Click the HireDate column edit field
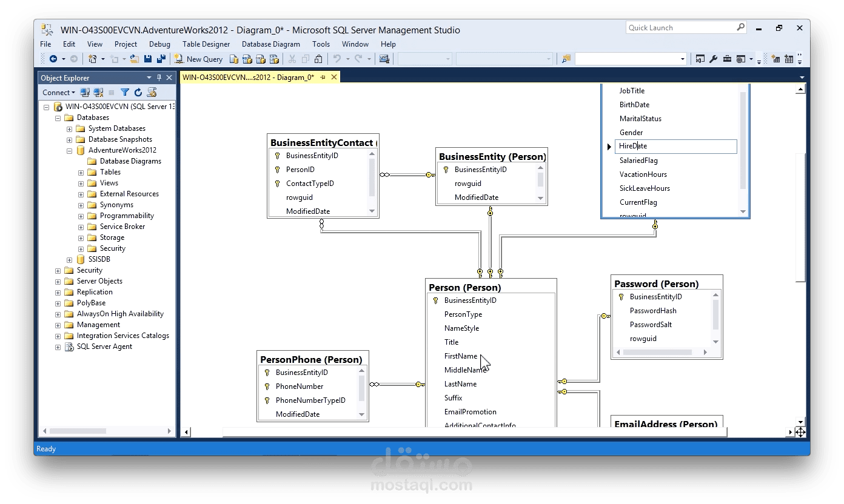The width and height of the screenshot is (844, 504). pos(675,146)
